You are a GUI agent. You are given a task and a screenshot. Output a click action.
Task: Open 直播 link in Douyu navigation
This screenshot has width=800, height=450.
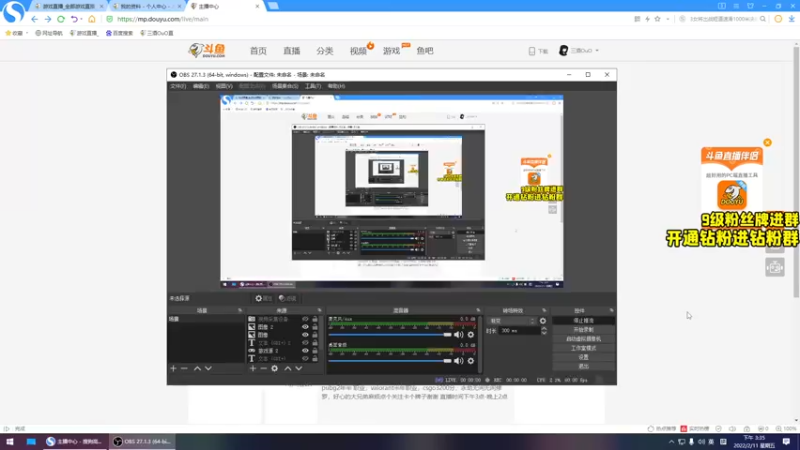(x=292, y=51)
